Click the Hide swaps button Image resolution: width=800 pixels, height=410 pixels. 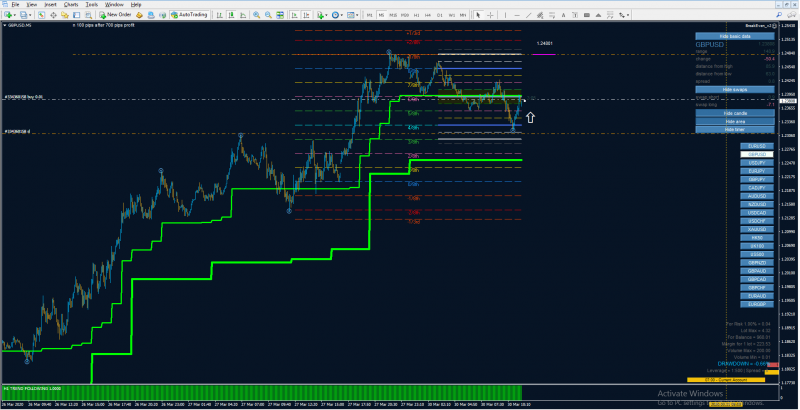tap(735, 89)
